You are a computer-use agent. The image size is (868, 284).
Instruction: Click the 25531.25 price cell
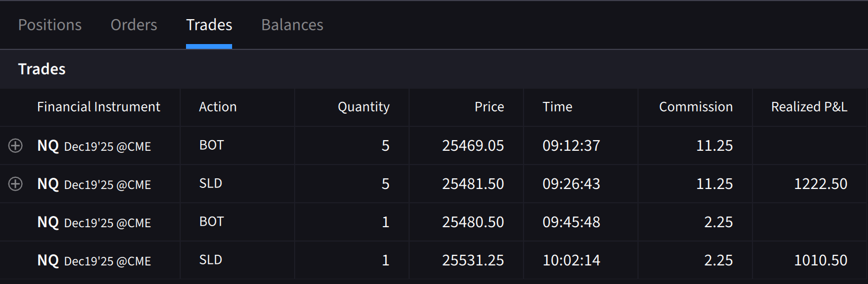pyautogui.click(x=473, y=260)
